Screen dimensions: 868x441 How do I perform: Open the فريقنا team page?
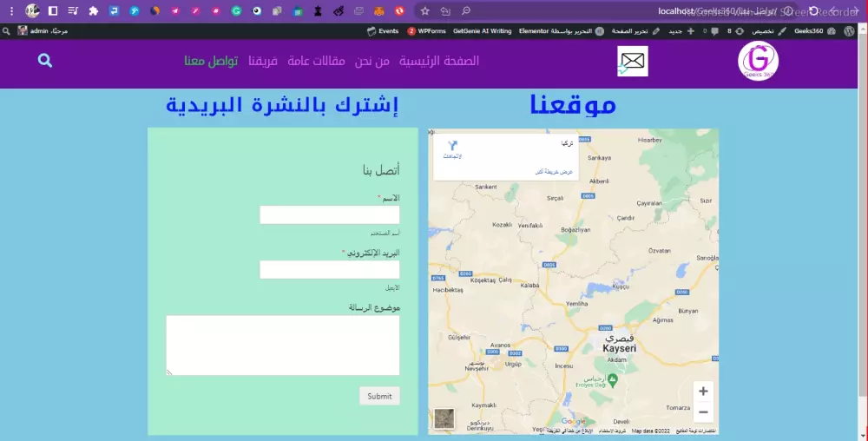(x=263, y=61)
